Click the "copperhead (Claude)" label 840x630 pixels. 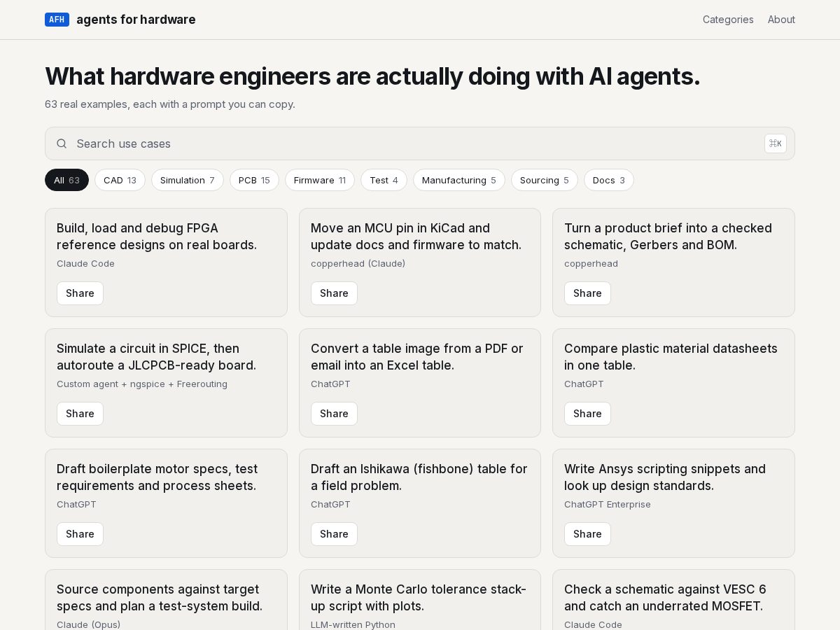click(x=358, y=263)
